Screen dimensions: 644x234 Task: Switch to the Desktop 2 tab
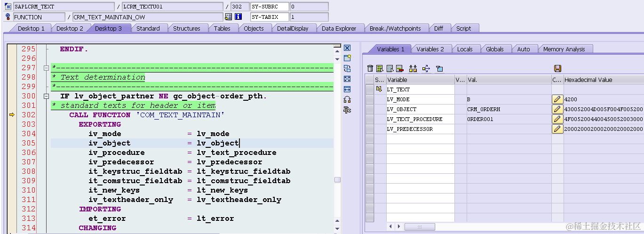point(70,29)
